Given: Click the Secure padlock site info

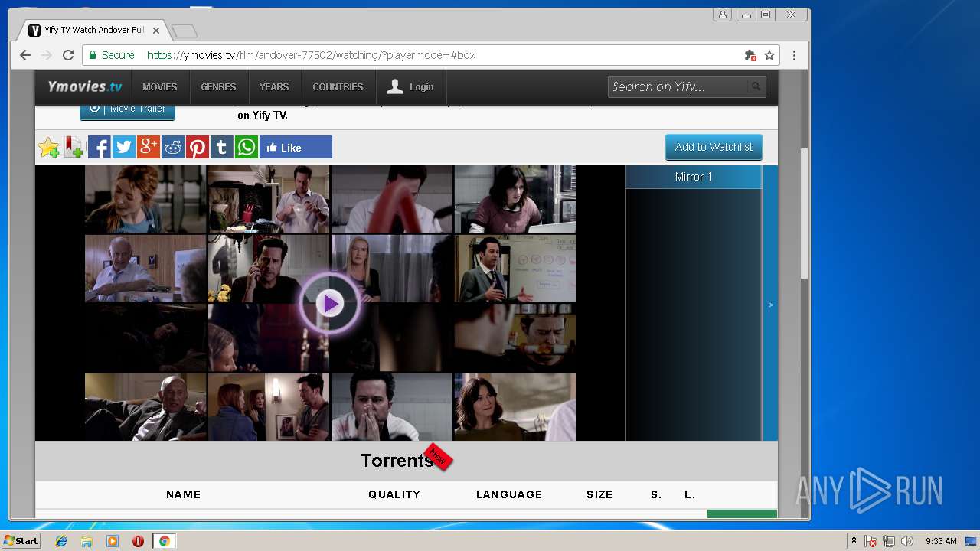Looking at the screenshot, I should tap(111, 55).
